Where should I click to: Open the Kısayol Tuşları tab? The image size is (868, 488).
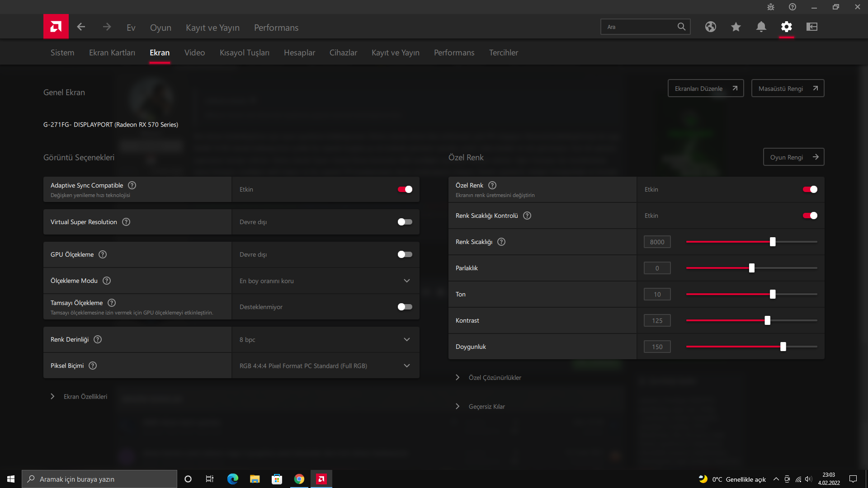pos(244,52)
